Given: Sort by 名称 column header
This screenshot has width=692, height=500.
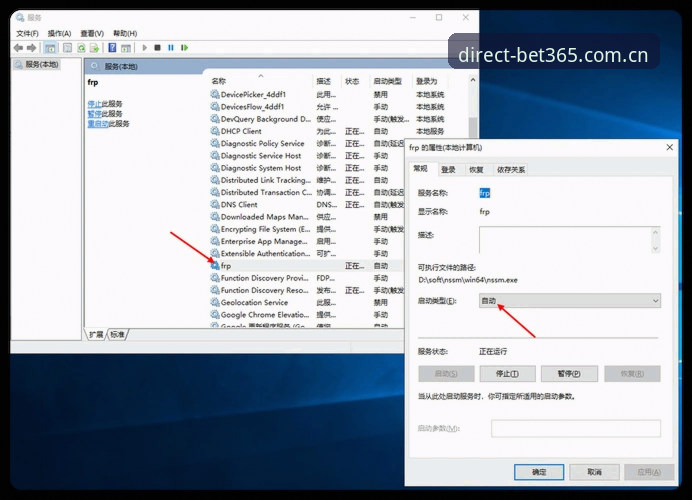Looking at the screenshot, I should pyautogui.click(x=260, y=81).
